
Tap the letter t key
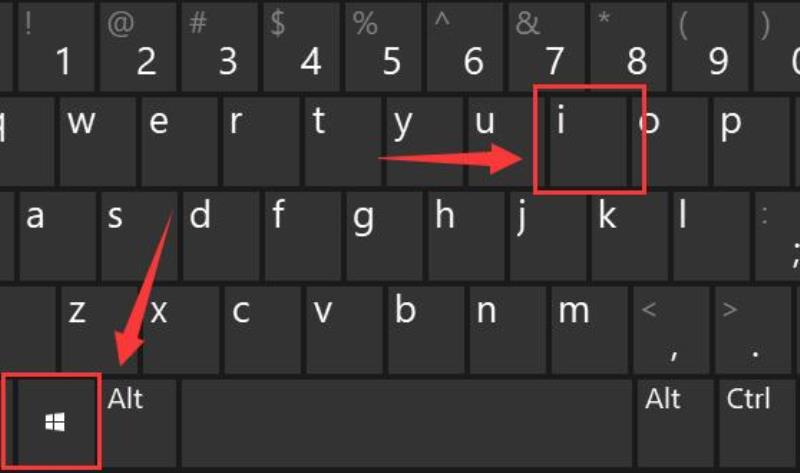tap(343, 141)
